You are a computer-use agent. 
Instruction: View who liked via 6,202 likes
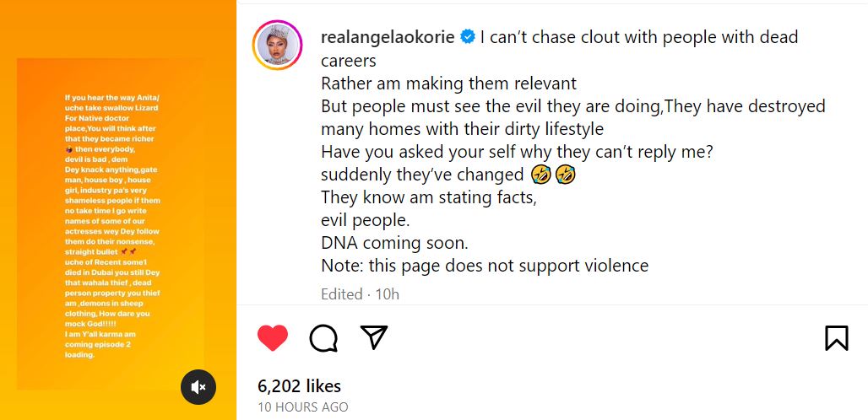click(x=299, y=385)
